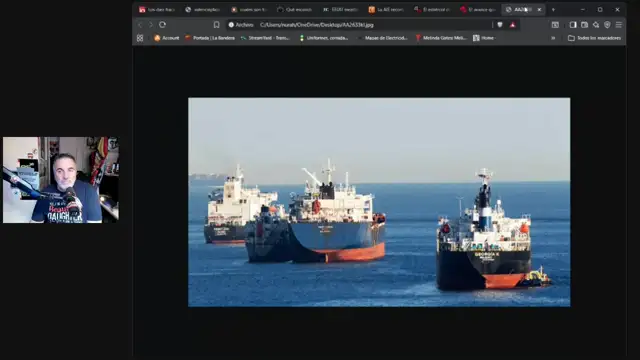Click the ships photo in the viewer
Screen dimensions: 640x360
click(x=379, y=202)
